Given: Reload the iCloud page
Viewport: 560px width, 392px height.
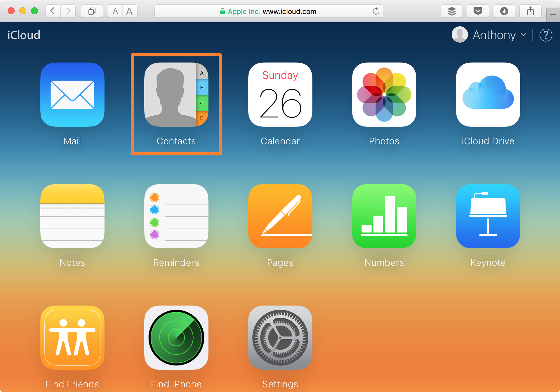Looking at the screenshot, I should (376, 11).
